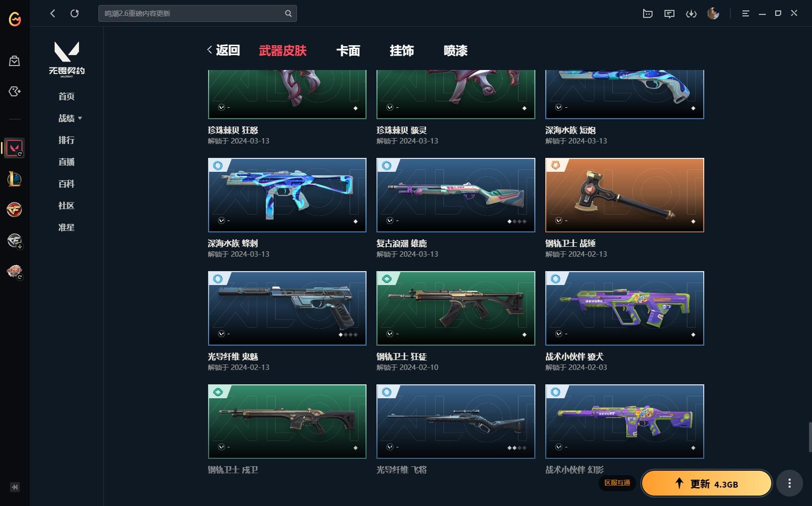This screenshot has height=506, width=812.
Task: Open the League of Legends sidebar icon
Action: tap(14, 179)
